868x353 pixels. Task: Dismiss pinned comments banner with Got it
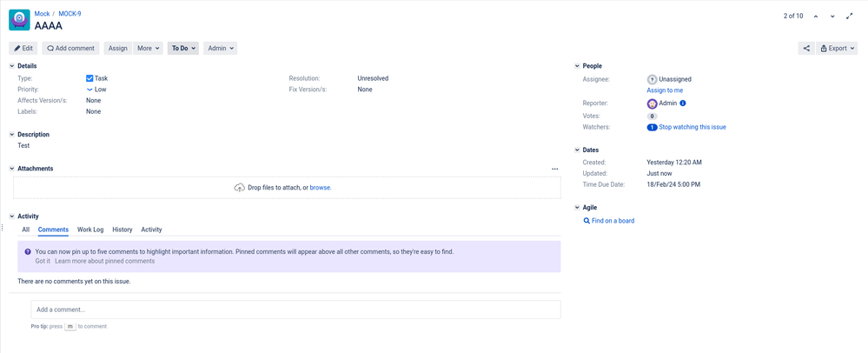pos(43,261)
